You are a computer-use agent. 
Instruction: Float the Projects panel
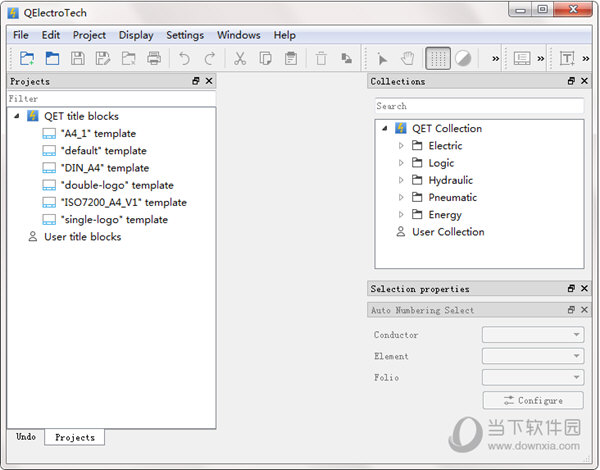click(196, 81)
